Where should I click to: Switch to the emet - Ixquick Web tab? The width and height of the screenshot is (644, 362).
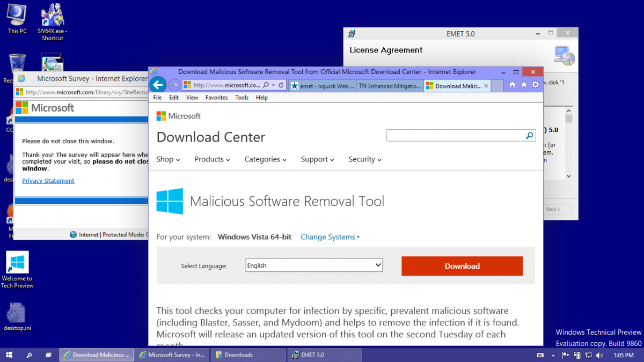322,86
